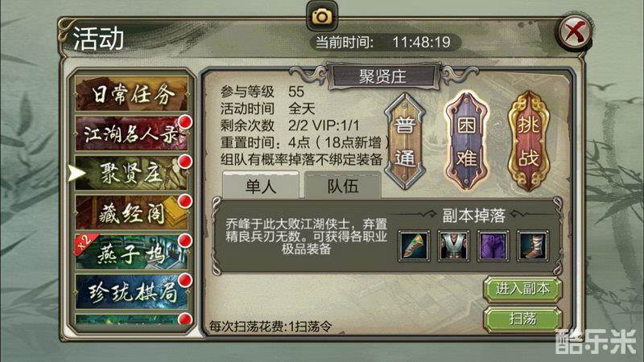Switch to 队伍 team tab
644x362 pixels.
(343, 186)
